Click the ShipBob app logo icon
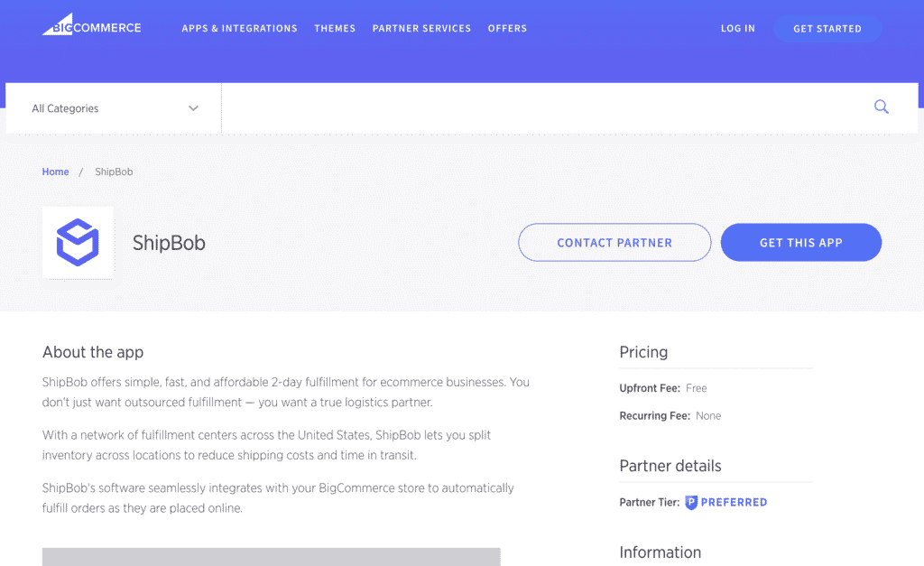Image resolution: width=924 pixels, height=566 pixels. (x=78, y=242)
